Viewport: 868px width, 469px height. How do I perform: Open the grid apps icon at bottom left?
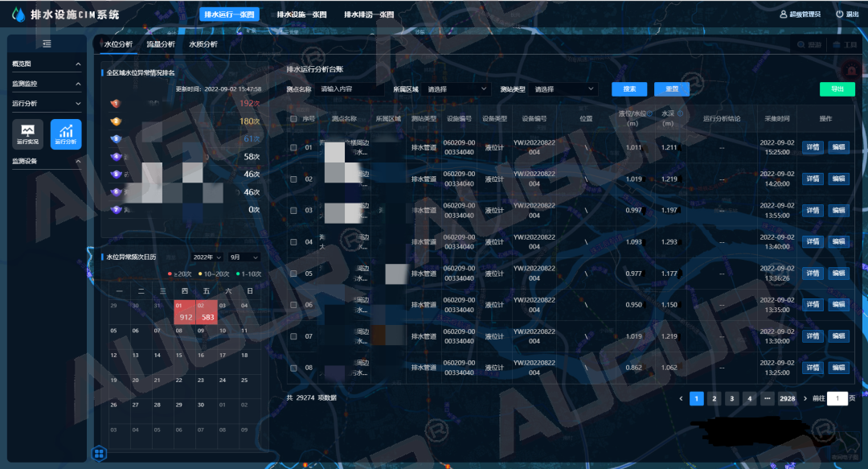pos(99,454)
